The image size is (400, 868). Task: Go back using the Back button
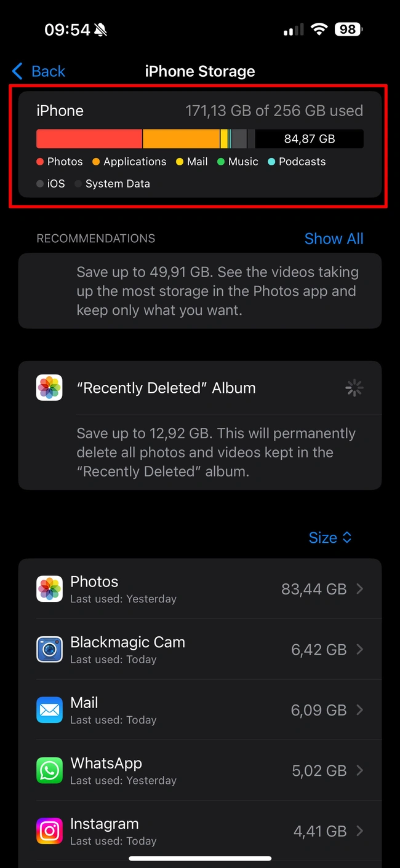tap(38, 71)
